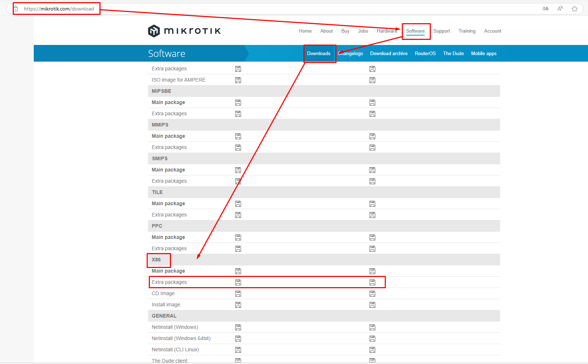The image size is (588, 364).
Task: Download the MMIPS Extra packages via disk icon
Action: (x=238, y=147)
